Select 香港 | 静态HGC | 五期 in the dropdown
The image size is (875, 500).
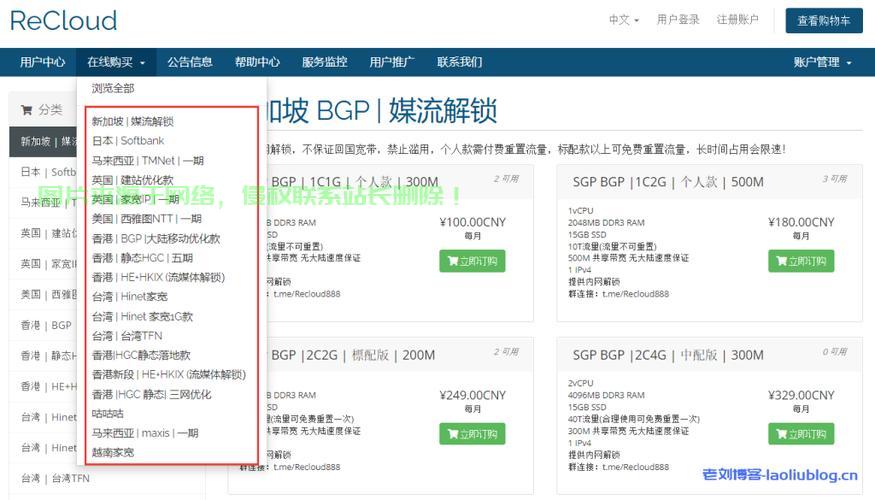[142, 258]
